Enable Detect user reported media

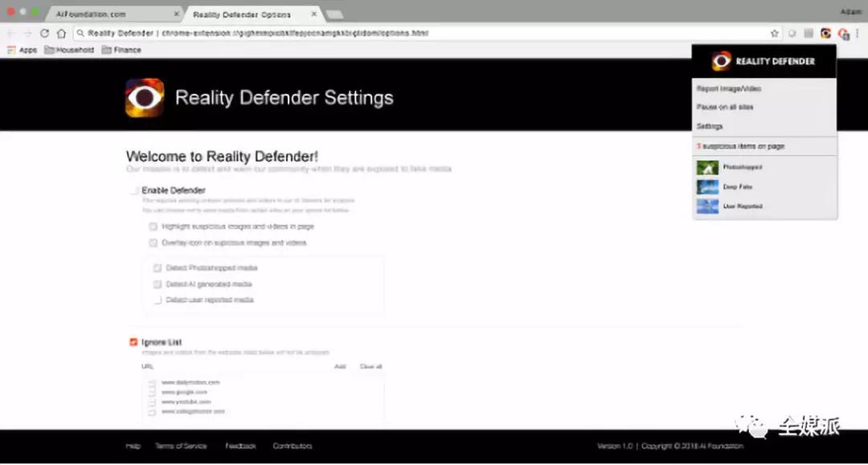pos(158,300)
